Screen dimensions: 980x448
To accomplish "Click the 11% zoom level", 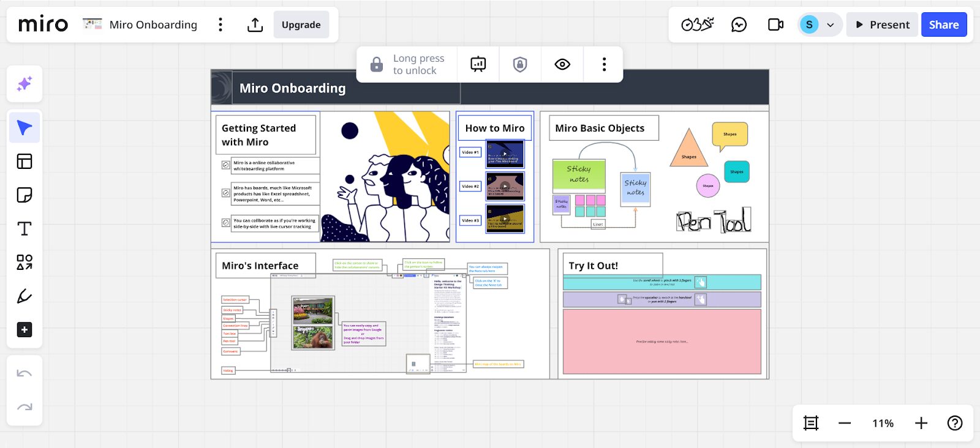I will [x=883, y=423].
